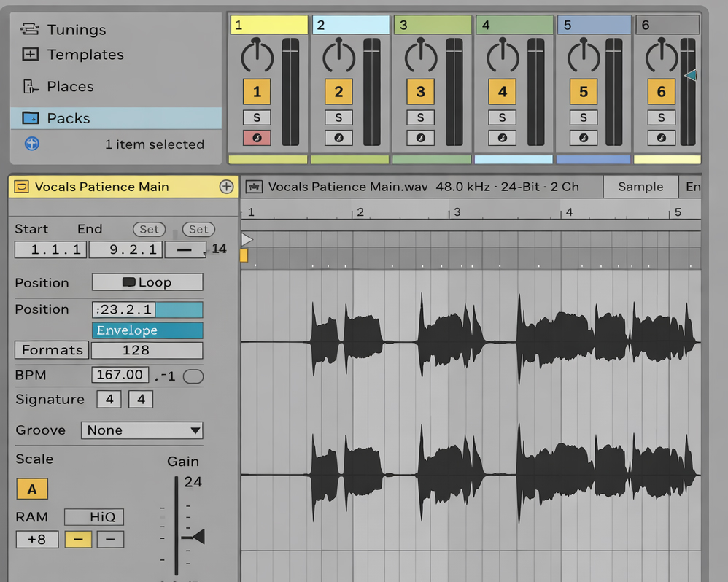The width and height of the screenshot is (728, 582).
Task: Click the sample file icon before Vocals Patience Main.wav
Action: pos(254,187)
